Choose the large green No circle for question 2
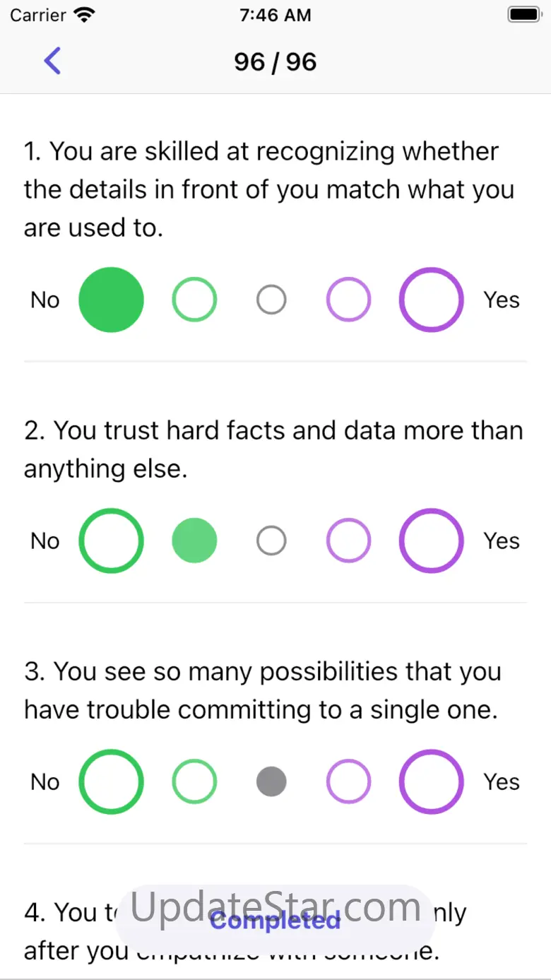The height and width of the screenshot is (980, 551). click(x=111, y=541)
